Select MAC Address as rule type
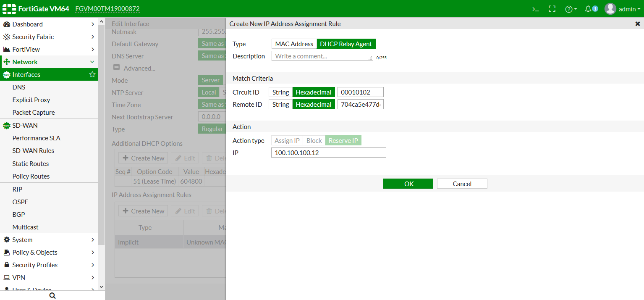Viewport: 644px width, 300px height. [294, 44]
